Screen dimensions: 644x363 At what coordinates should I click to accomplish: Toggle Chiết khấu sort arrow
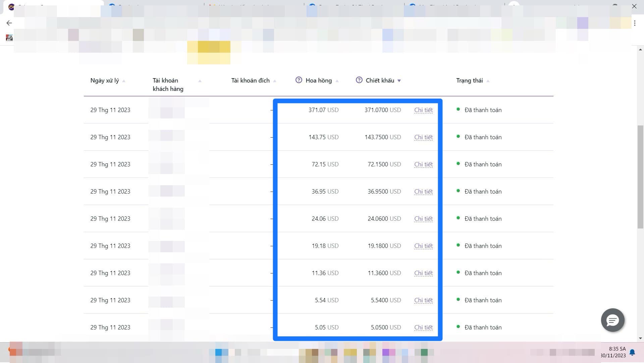click(x=399, y=81)
